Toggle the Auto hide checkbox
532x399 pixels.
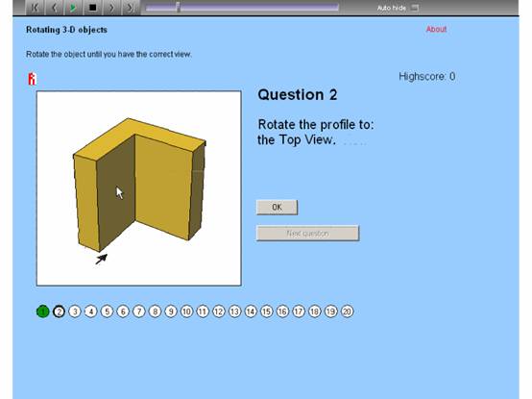click(415, 8)
